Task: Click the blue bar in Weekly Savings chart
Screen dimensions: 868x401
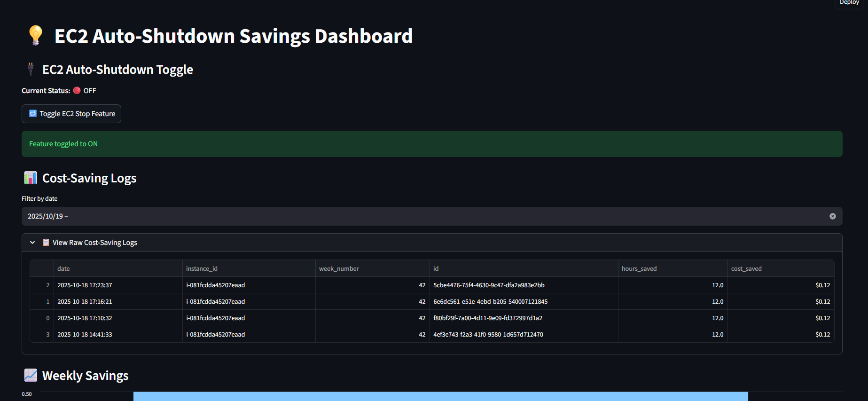Action: [440, 396]
